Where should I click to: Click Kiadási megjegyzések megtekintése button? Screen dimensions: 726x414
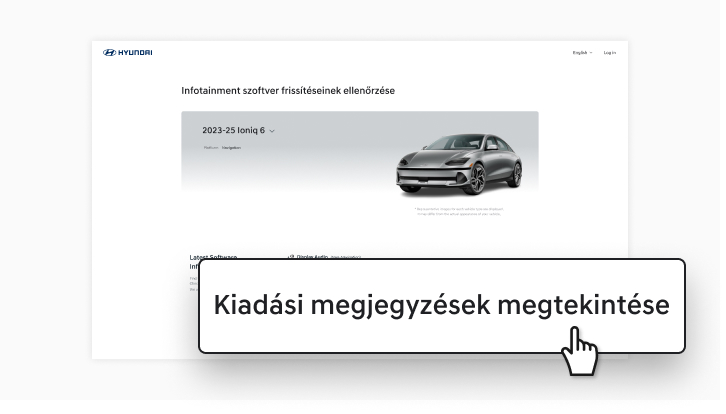441,306
